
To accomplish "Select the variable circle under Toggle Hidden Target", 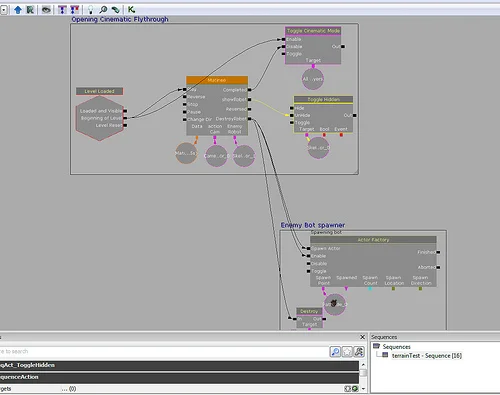I will click(x=318, y=148).
